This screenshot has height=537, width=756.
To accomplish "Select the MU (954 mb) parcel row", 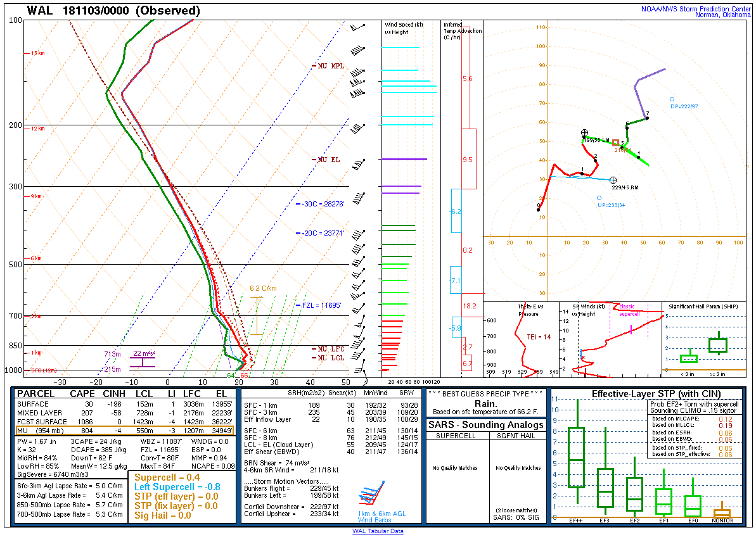I will [125, 431].
